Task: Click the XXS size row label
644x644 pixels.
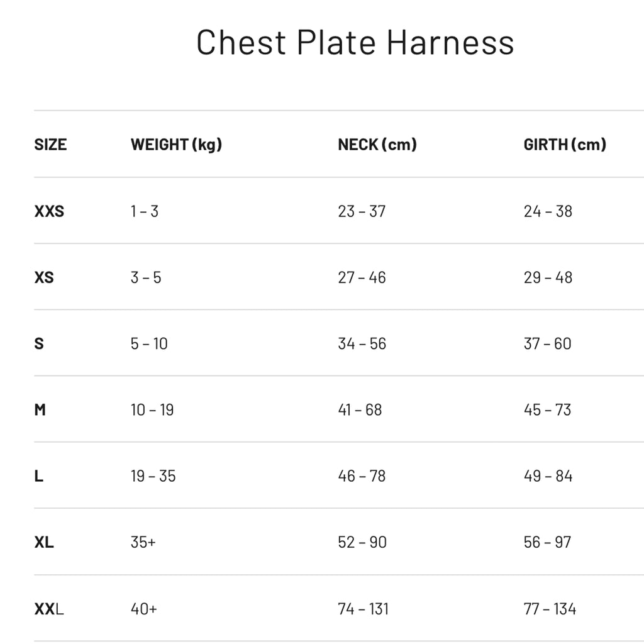Action: coord(49,211)
